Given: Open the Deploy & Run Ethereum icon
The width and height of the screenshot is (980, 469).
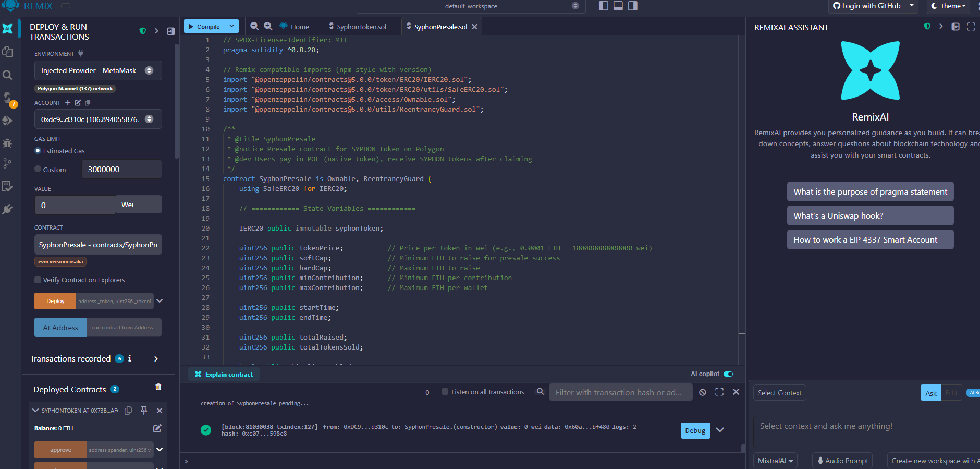Looking at the screenshot, I should pyautogui.click(x=7, y=121).
